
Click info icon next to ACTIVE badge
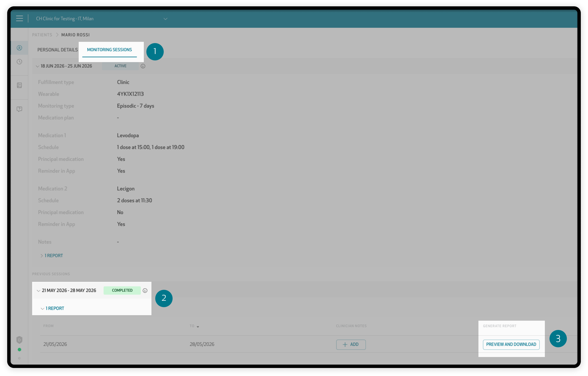click(143, 66)
